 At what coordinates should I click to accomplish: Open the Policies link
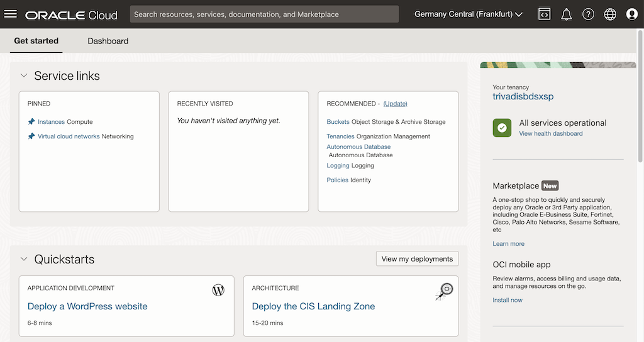tap(338, 180)
